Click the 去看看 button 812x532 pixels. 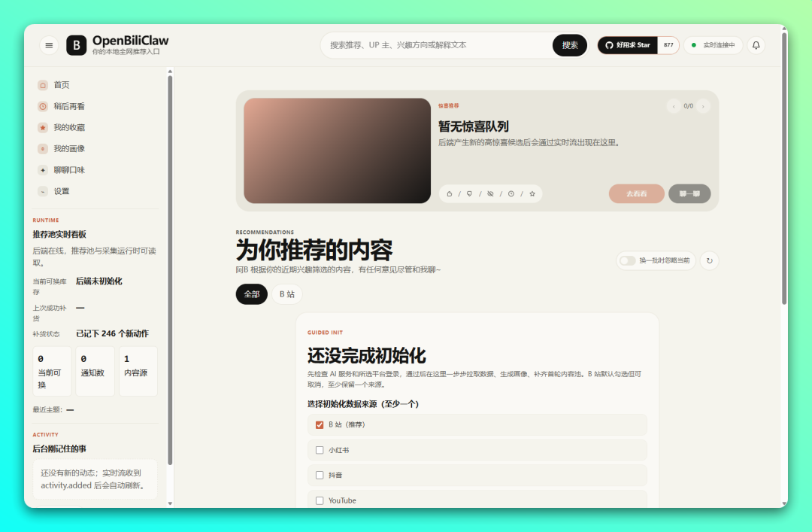(x=637, y=193)
